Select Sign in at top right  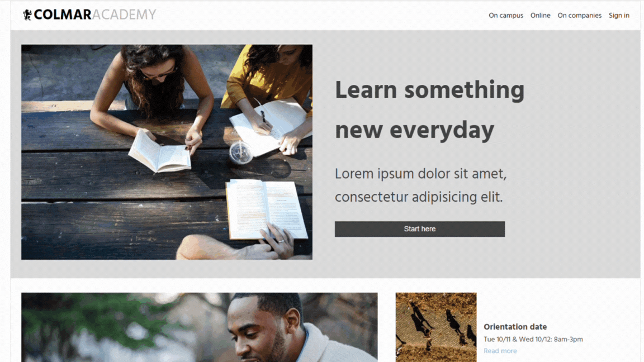(x=618, y=16)
